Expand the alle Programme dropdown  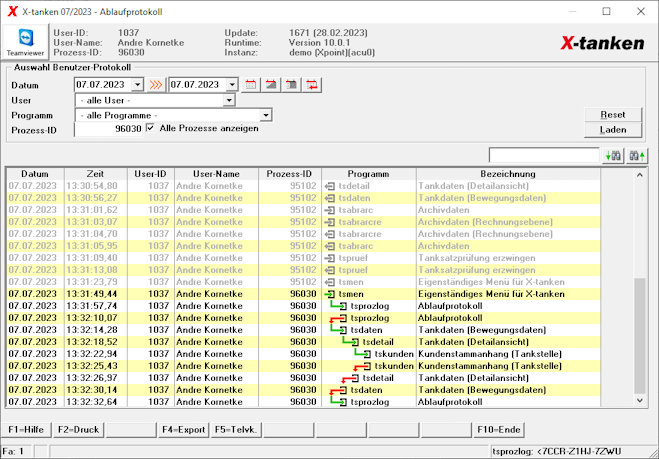pos(266,115)
